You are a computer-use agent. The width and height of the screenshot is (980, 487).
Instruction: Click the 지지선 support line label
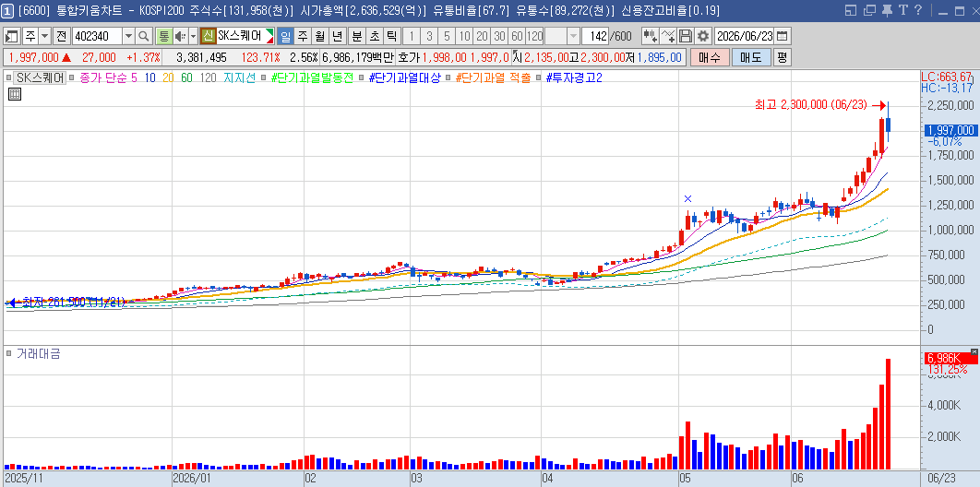click(x=240, y=78)
